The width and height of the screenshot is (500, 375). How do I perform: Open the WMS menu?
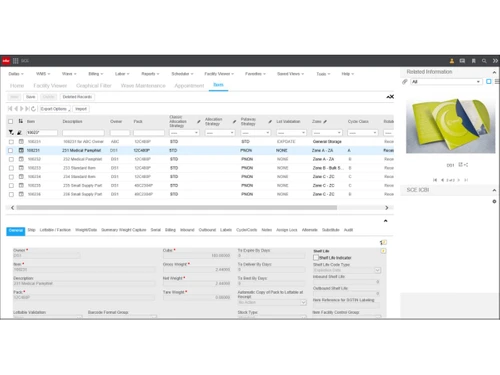pos(43,74)
